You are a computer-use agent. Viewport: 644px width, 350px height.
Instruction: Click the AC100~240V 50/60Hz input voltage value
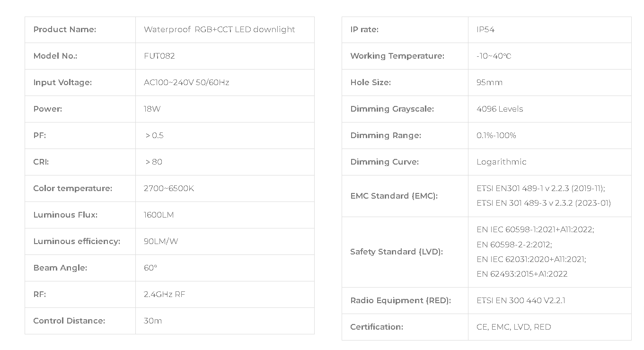click(x=186, y=82)
